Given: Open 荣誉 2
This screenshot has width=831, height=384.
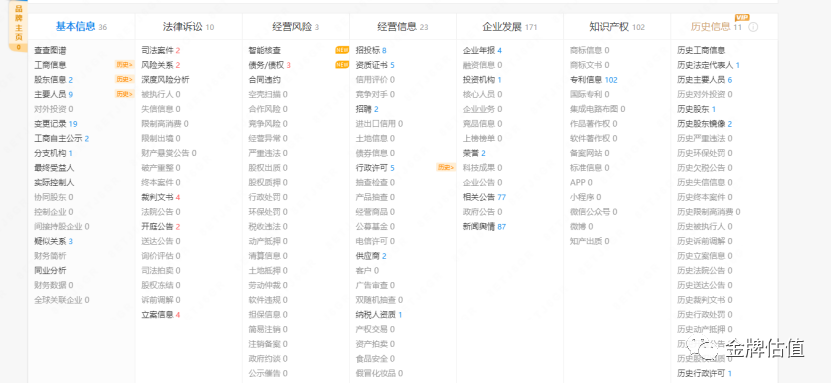Looking at the screenshot, I should [474, 154].
